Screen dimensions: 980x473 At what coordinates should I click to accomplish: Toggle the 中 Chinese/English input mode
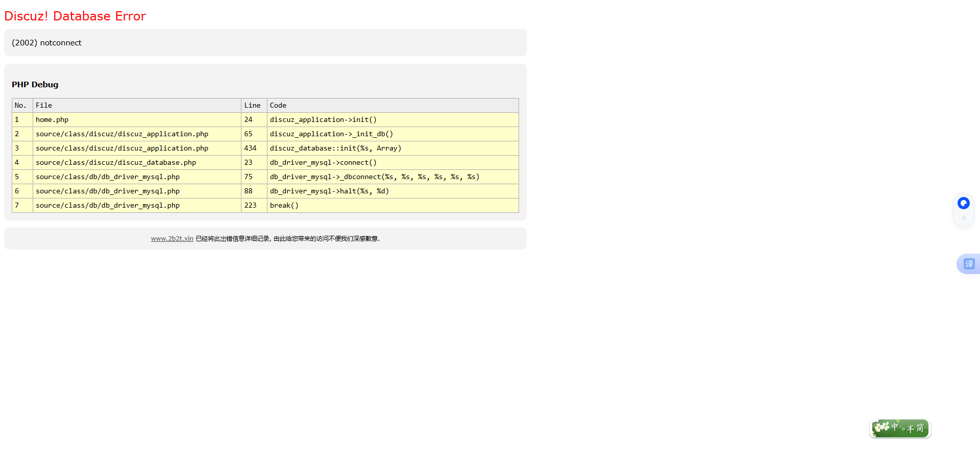(x=894, y=427)
